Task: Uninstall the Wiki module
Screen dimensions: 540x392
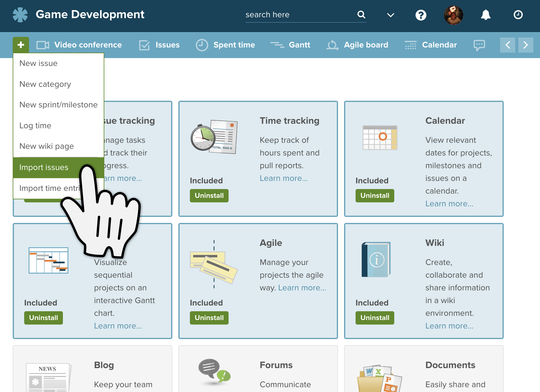Action: [375, 318]
